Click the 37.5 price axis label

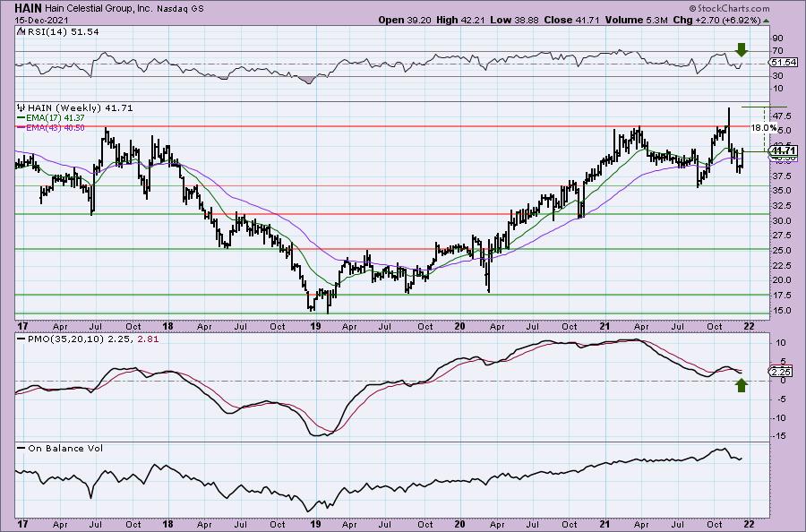[781, 176]
